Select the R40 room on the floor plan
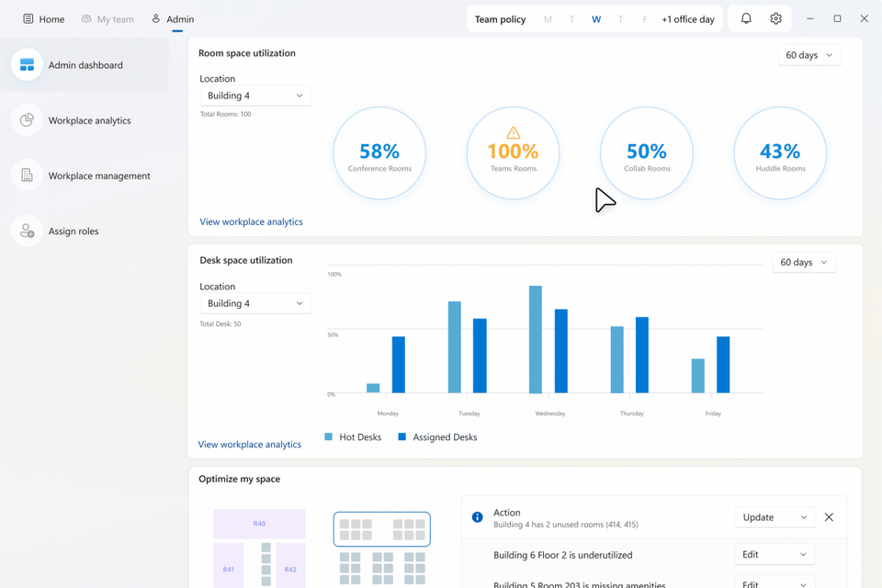Image resolution: width=882 pixels, height=588 pixels. pos(259,524)
